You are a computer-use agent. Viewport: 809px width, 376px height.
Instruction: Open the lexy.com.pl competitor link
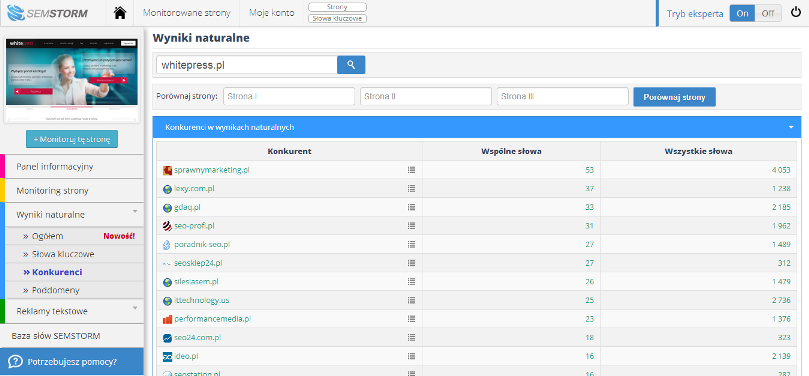(194, 188)
